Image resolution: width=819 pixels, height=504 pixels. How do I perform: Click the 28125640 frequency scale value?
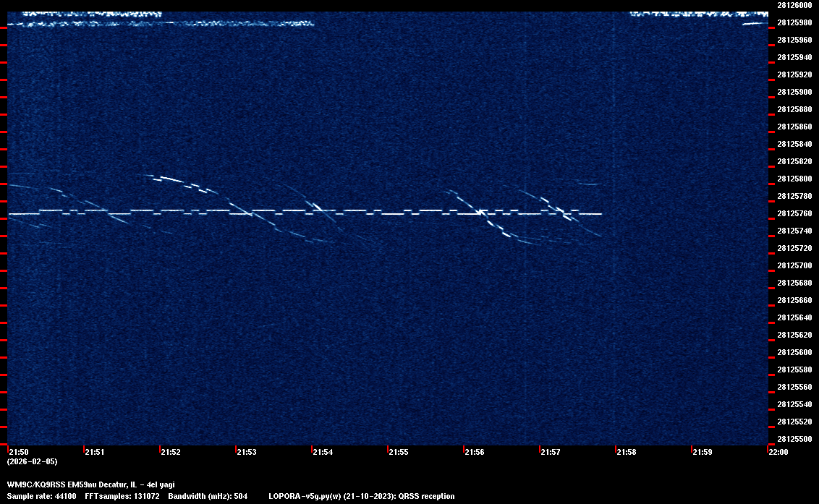point(794,317)
